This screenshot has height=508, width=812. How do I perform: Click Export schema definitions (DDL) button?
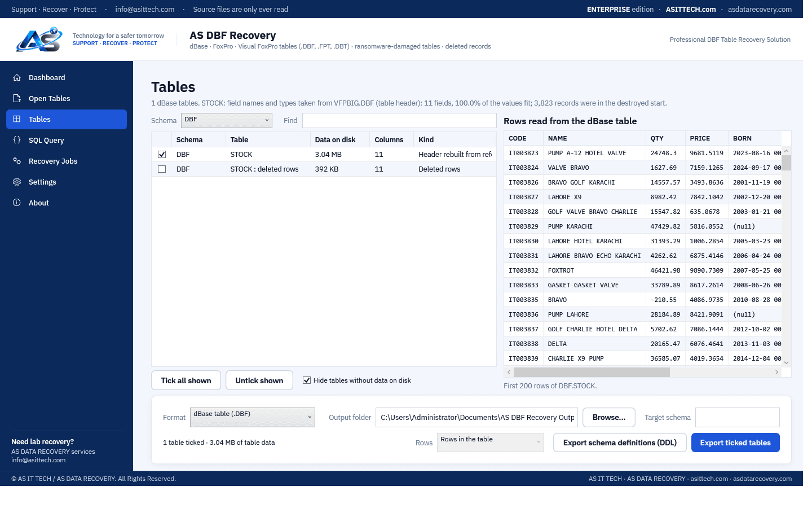click(620, 443)
